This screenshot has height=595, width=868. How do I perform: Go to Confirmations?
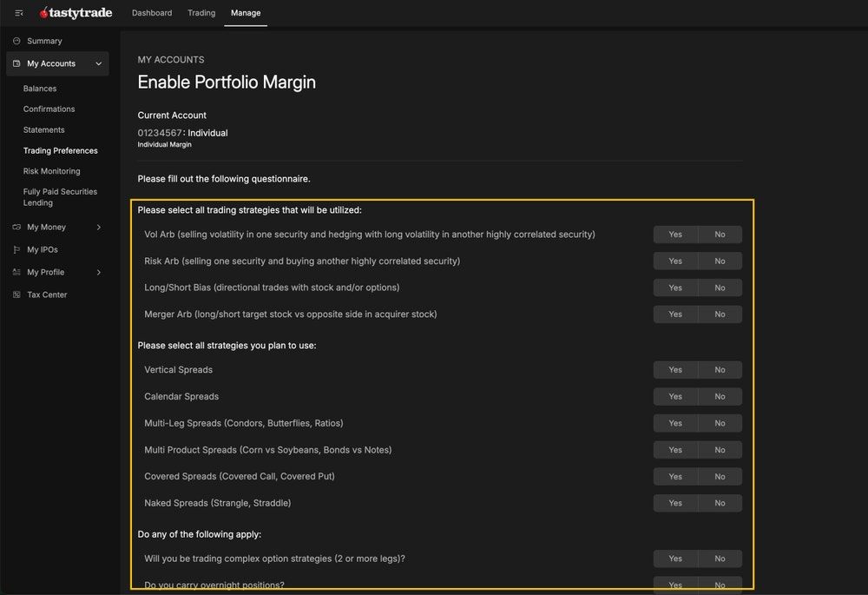tap(49, 109)
